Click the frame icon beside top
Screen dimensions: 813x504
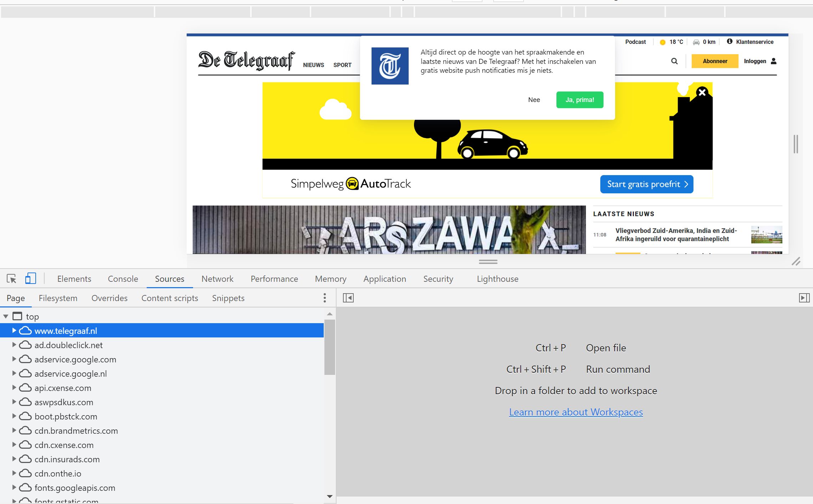click(17, 316)
